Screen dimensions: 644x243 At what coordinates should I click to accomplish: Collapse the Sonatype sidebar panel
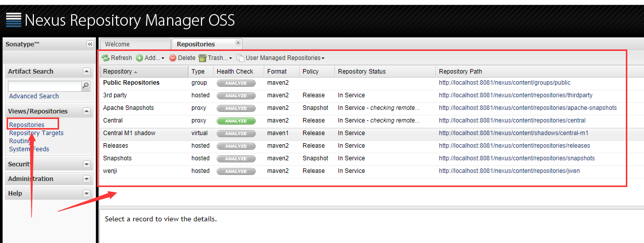coord(90,44)
